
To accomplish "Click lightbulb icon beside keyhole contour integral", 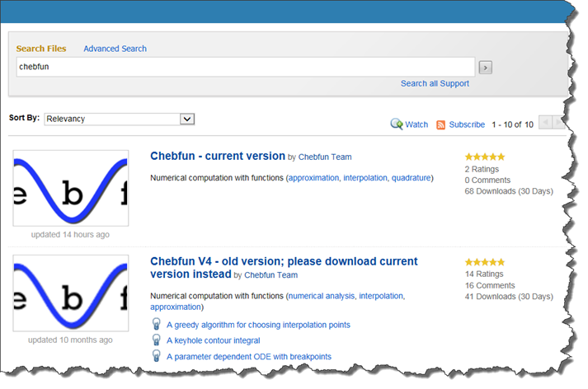I will [x=156, y=340].
